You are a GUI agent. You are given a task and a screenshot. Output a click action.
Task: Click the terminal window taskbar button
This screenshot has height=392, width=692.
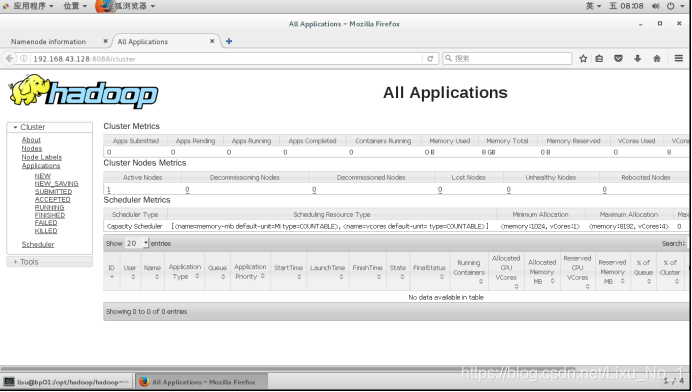coord(66,381)
